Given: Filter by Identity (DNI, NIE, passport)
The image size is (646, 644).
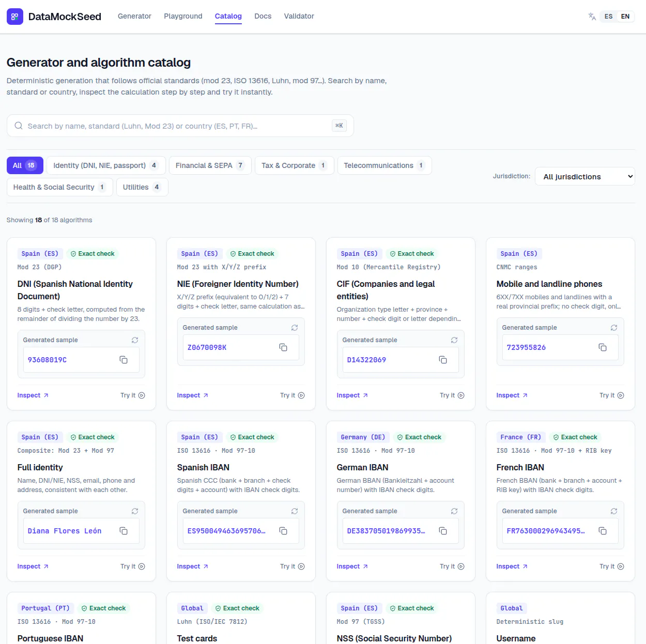Looking at the screenshot, I should click(x=106, y=165).
